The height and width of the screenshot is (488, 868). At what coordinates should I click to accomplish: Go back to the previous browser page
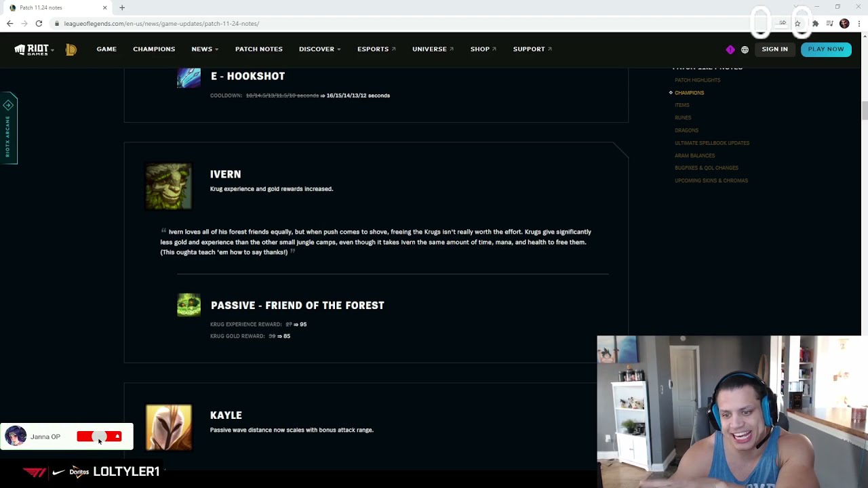pos(9,24)
